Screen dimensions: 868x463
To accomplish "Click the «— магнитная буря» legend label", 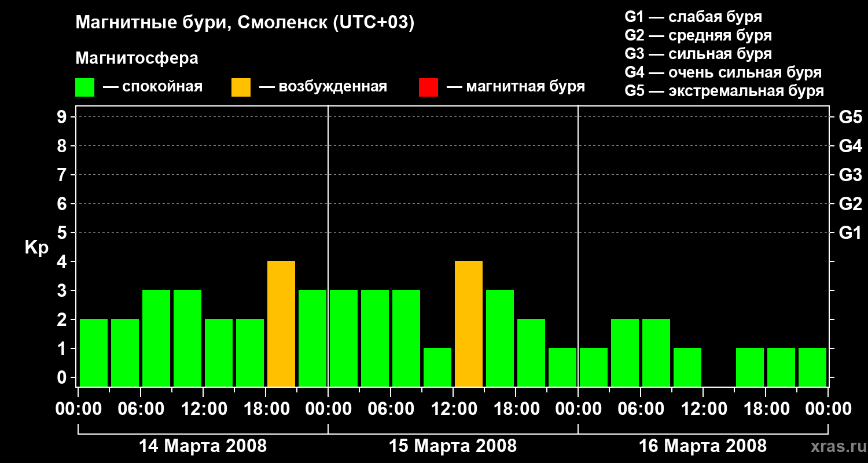I will (516, 87).
